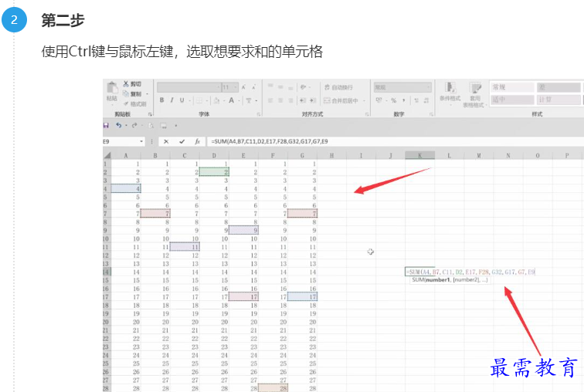Open Conditional Formatting (条件格式)
The height and width of the screenshot is (392, 584).
click(450, 93)
